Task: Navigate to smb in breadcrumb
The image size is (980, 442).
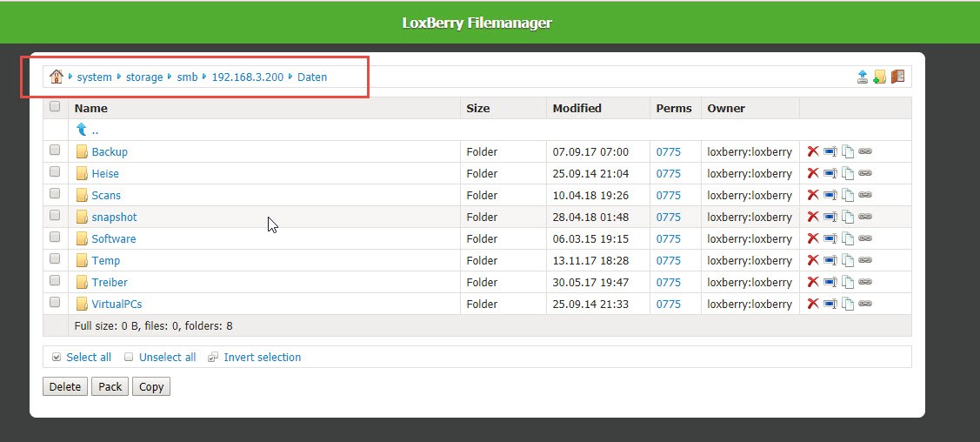Action: pyautogui.click(x=187, y=77)
